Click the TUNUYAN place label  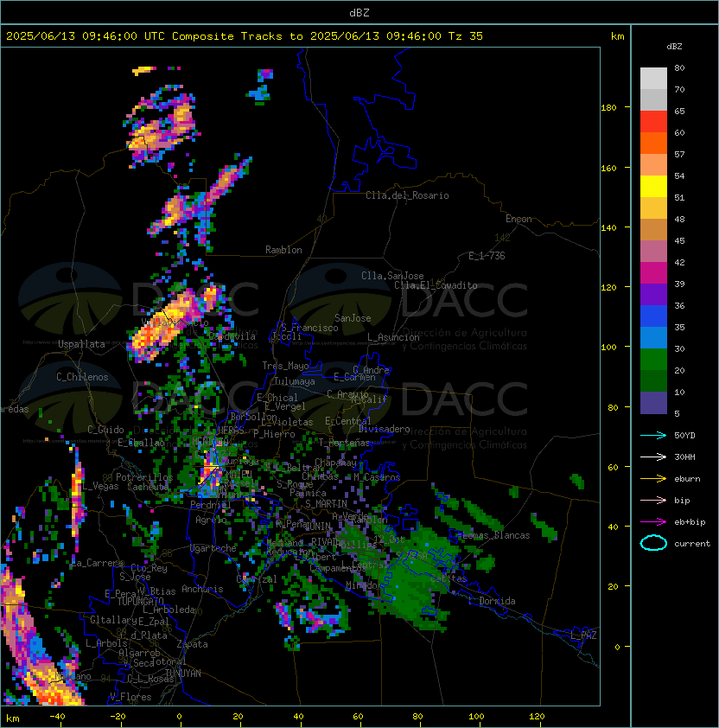183,673
